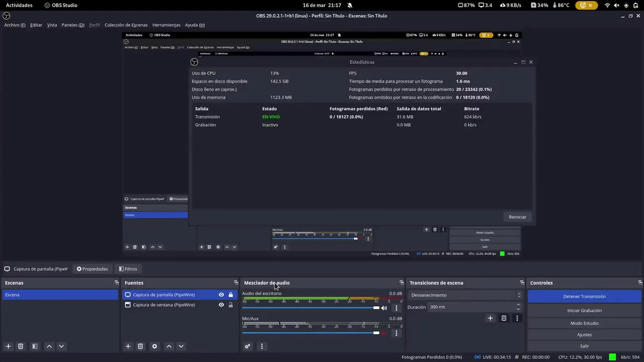This screenshot has width=644, height=362.
Task: Remove selected scene with trash icon in Escenas
Action: [x=21, y=346]
